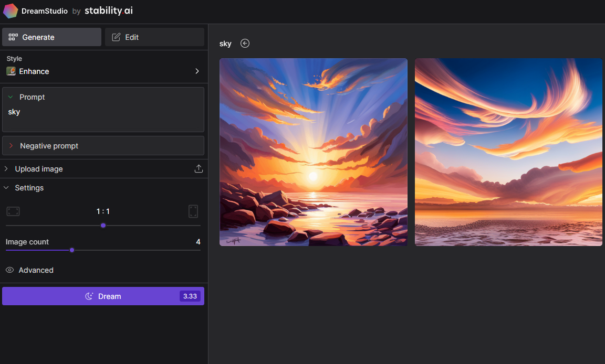The width and height of the screenshot is (605, 364).
Task: Select the portrait aspect ratio icon
Action: coord(193,211)
